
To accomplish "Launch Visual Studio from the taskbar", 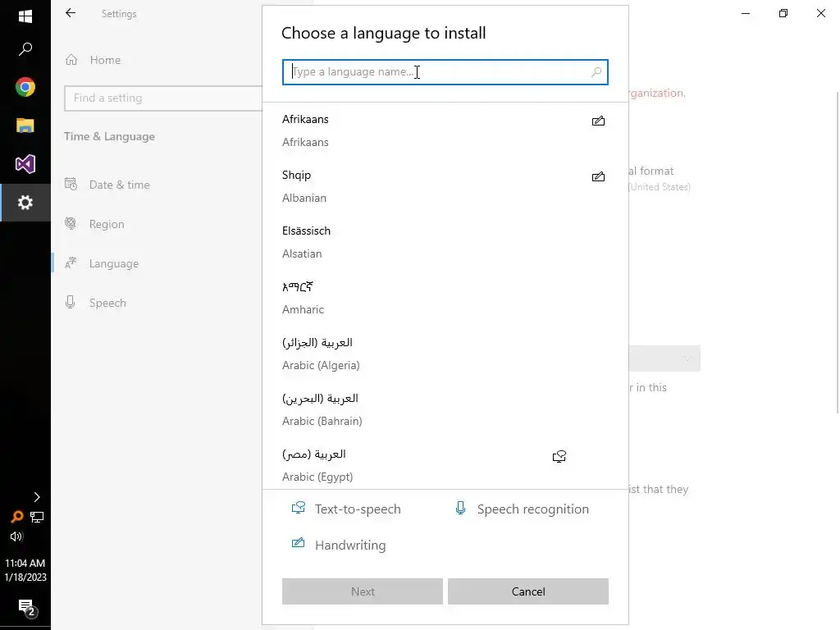I will point(25,164).
